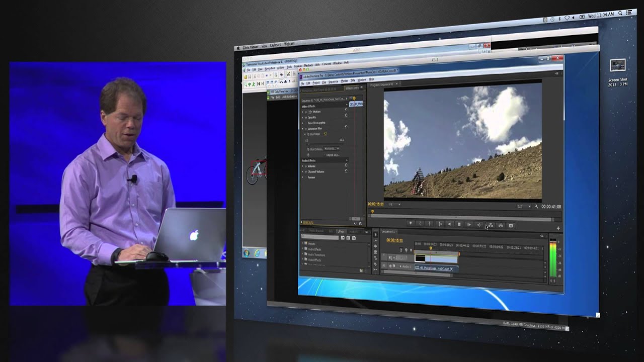Screen dimensions: 644x362
Task: Open the 1/2 playback resolution dropdown
Action: pyautogui.click(x=523, y=206)
